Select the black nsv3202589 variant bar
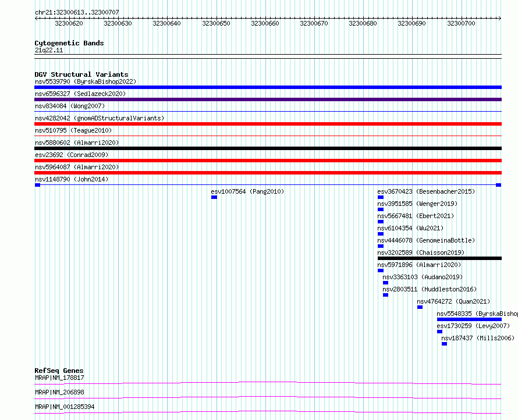This screenshot has height=420, width=518. click(x=439, y=258)
